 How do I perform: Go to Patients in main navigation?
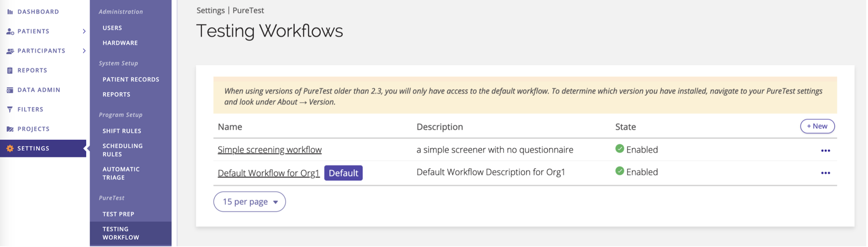coord(33,31)
